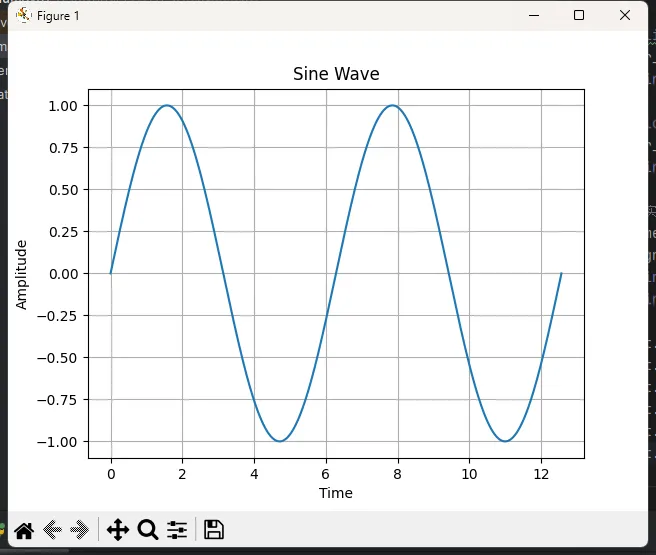The width and height of the screenshot is (656, 555).
Task: Reset plot to original view with Home icon
Action: 23,530
